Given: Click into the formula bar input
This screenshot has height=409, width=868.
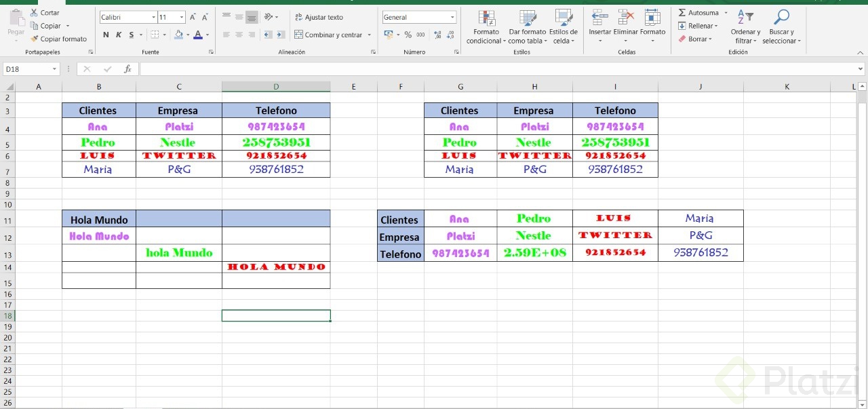Looking at the screenshot, I should pyautogui.click(x=497, y=69).
